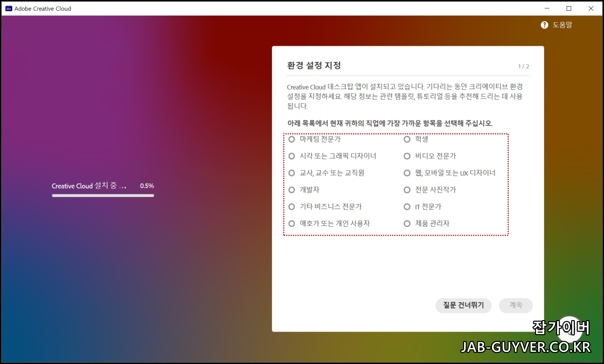Click the 환경 설정 지정 heading

[314, 65]
